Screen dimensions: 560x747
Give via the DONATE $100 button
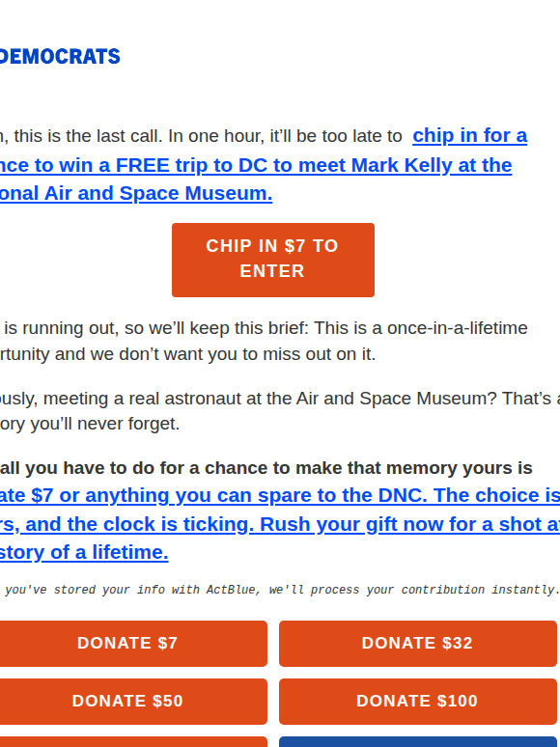click(417, 702)
